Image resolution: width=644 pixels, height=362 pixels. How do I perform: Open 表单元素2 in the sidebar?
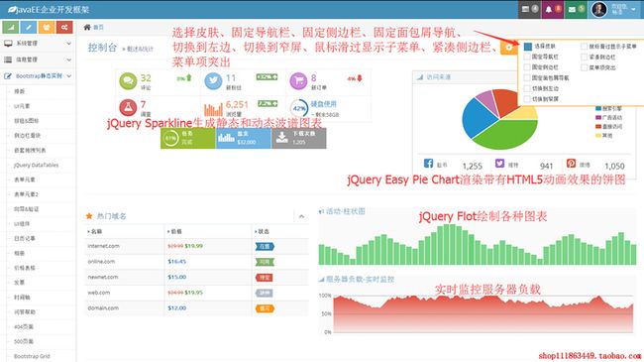pos(26,194)
